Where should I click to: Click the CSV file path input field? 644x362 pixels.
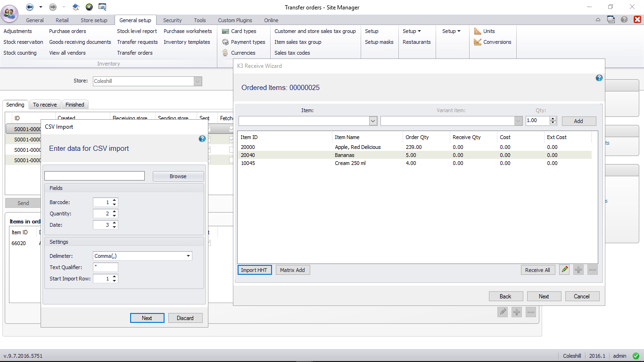[94, 176]
